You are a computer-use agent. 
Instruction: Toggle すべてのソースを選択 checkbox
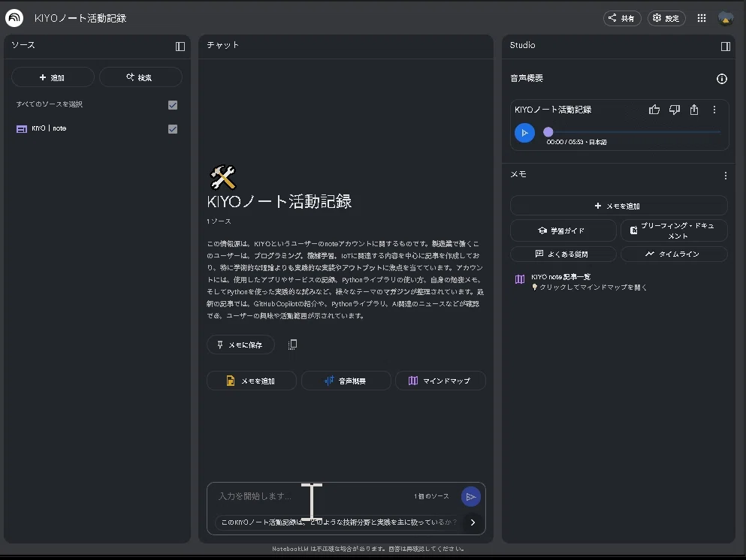pos(173,105)
